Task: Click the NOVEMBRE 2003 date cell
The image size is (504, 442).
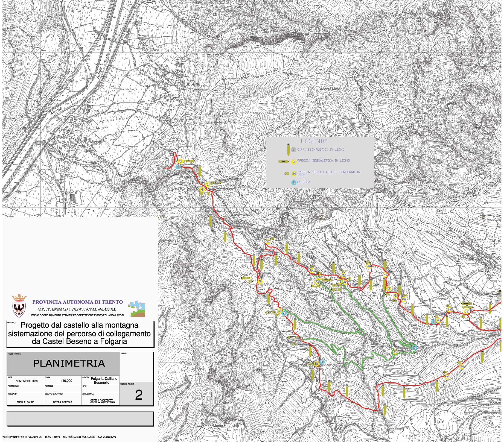Action: [27, 381]
